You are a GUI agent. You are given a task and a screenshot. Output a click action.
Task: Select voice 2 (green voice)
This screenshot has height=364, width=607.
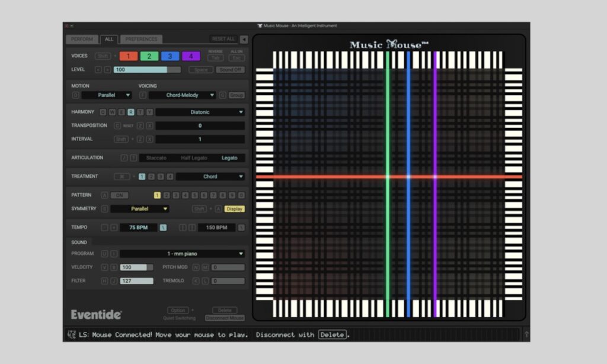(148, 56)
